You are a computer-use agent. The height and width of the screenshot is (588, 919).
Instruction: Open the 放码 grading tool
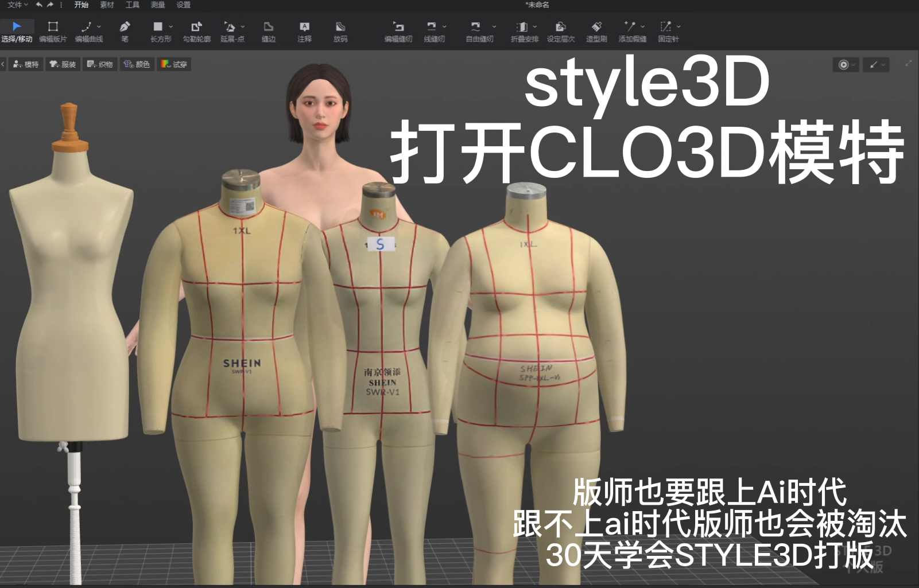[x=340, y=32]
